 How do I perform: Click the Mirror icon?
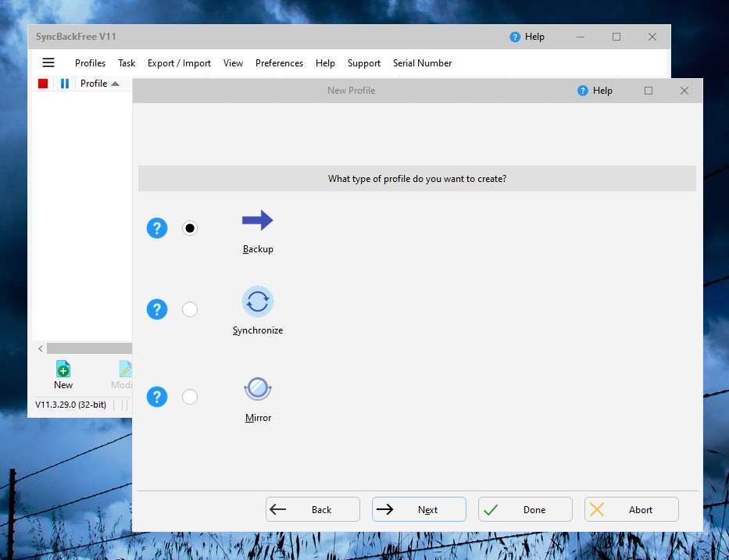(258, 388)
